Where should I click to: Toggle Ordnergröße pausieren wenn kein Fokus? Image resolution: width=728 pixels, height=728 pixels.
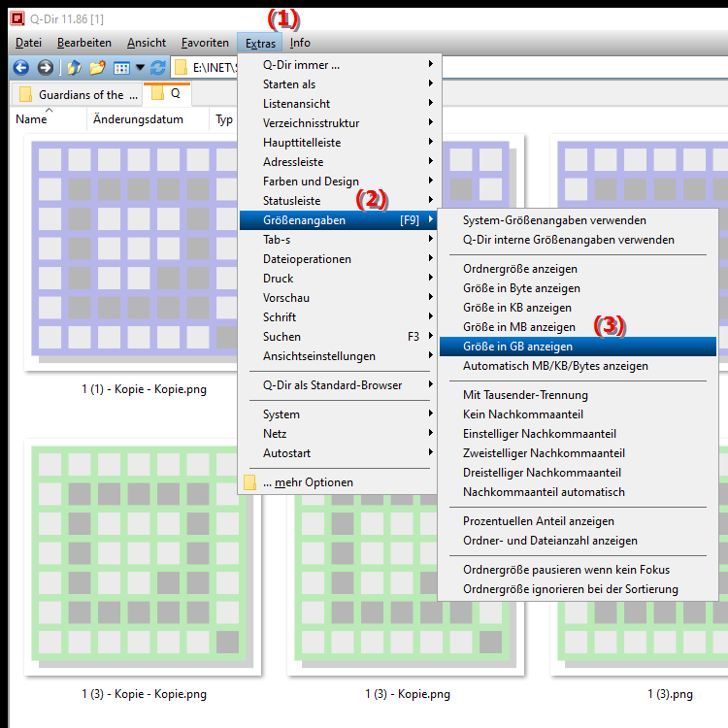578,570
